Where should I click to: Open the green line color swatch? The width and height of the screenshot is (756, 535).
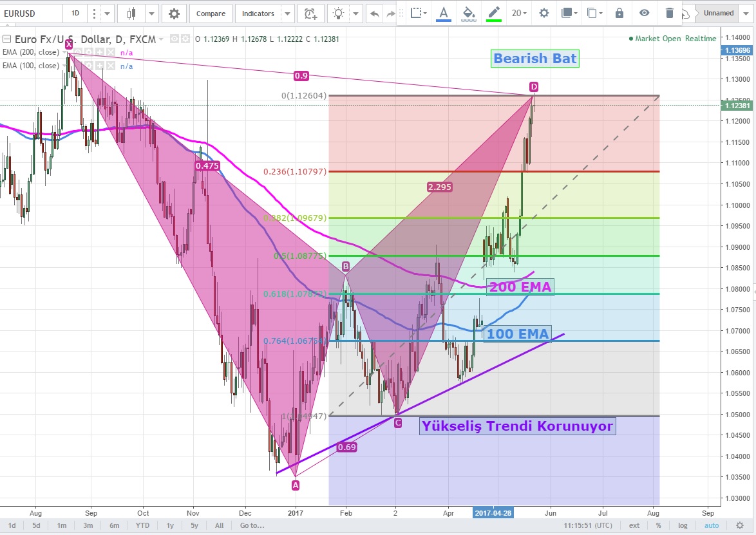(494, 13)
